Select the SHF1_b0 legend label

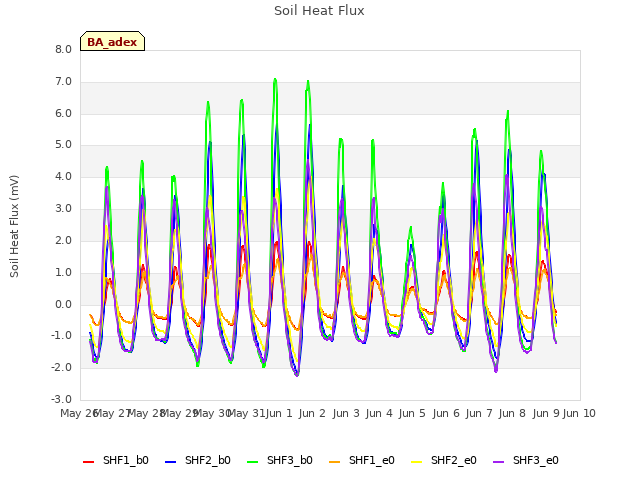[126, 460]
